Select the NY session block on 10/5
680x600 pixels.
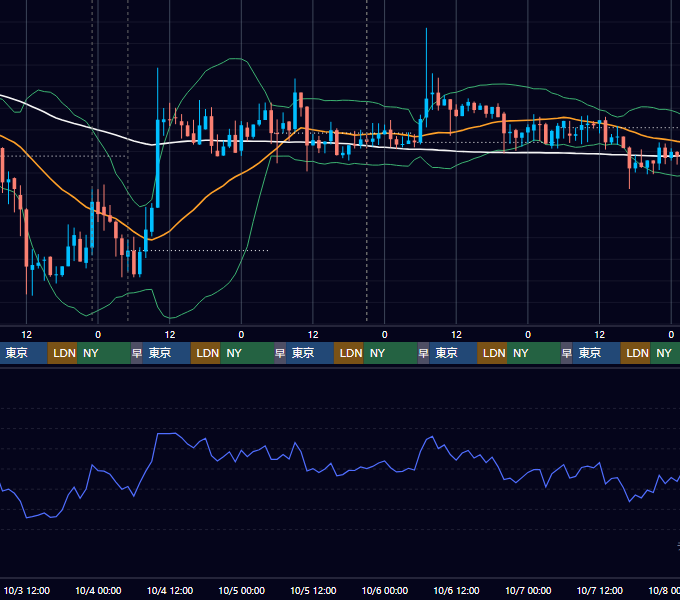point(390,353)
